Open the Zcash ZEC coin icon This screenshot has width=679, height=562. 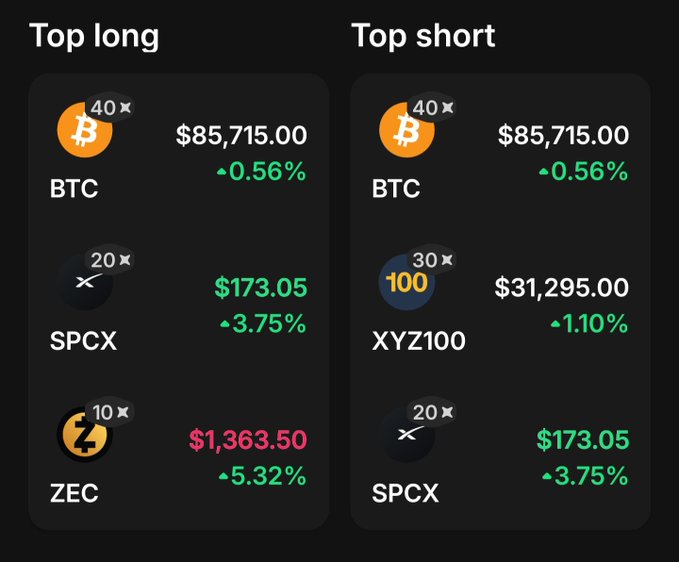point(84,435)
